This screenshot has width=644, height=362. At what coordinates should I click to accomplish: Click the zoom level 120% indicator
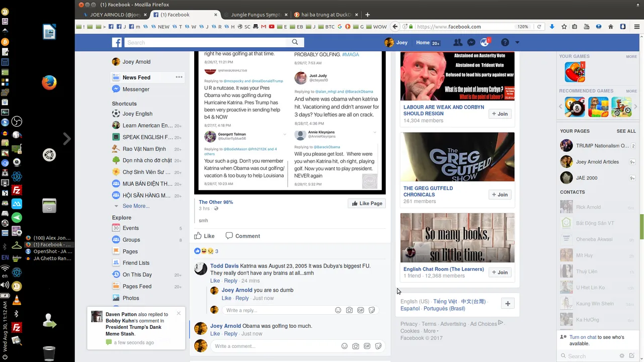pyautogui.click(x=523, y=27)
